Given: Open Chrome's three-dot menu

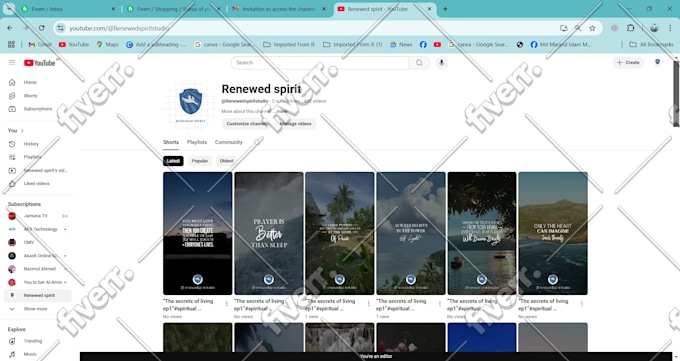Looking at the screenshot, I should [670, 28].
